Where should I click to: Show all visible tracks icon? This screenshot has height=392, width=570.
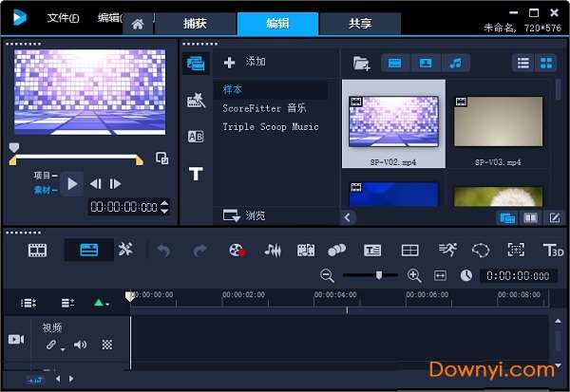(x=28, y=303)
